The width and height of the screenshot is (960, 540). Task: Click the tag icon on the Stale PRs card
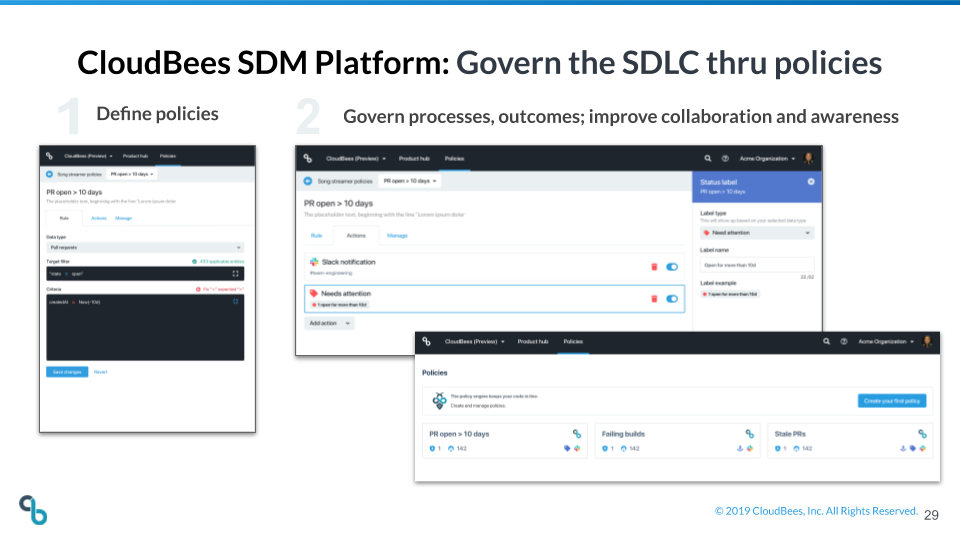click(912, 449)
